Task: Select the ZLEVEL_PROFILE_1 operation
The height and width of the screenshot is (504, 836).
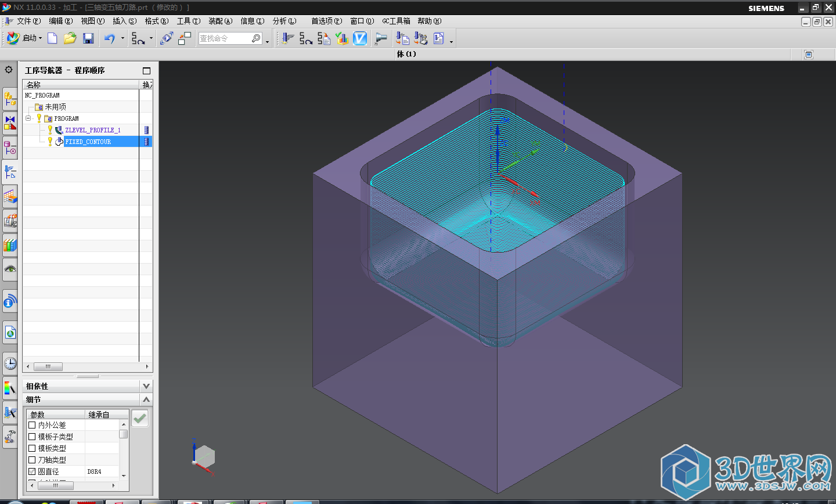Action: pos(93,130)
